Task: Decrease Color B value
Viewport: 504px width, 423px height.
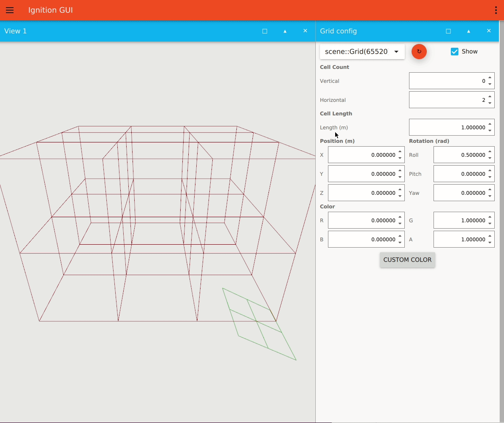Action: point(400,243)
